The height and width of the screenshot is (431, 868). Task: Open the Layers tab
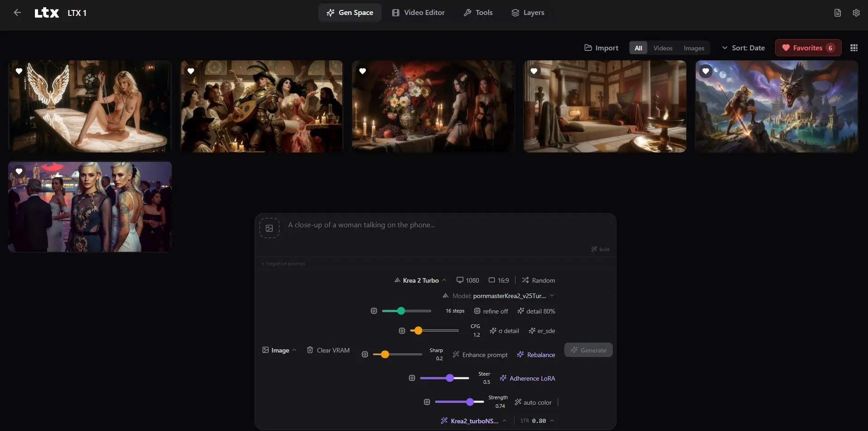528,13
